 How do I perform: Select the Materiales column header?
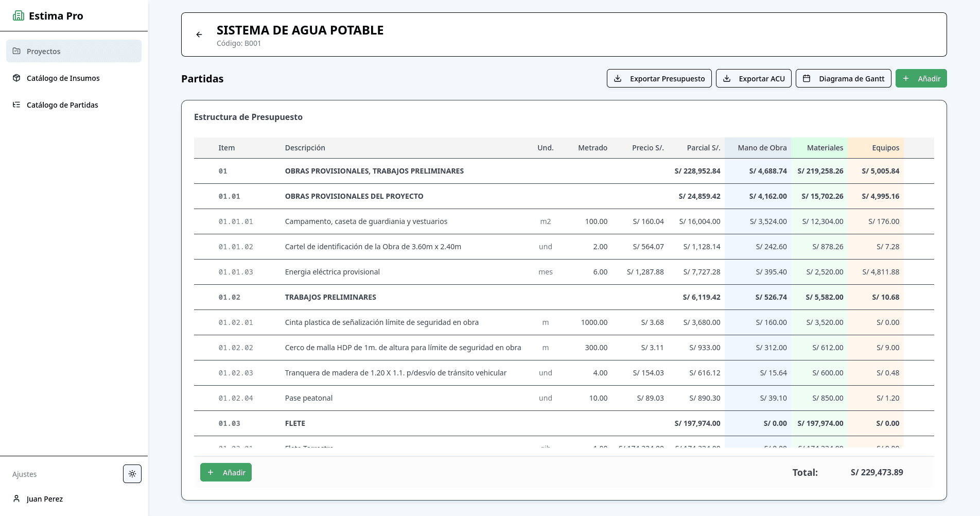coord(819,148)
